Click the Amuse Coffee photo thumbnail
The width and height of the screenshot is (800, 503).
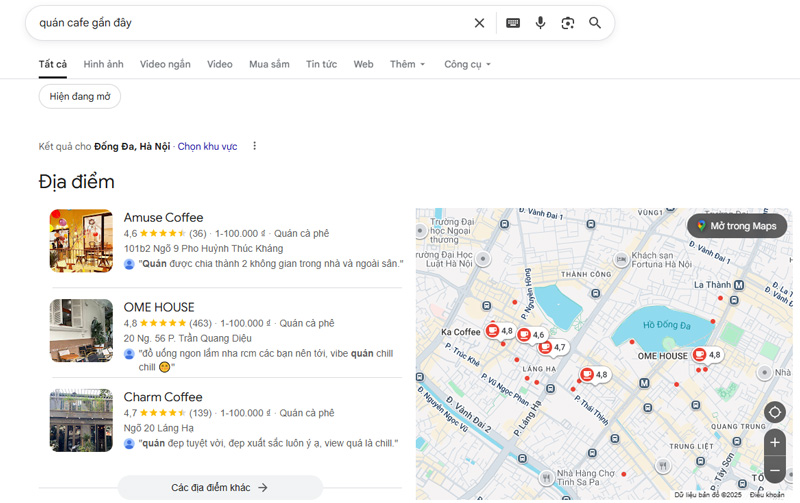point(81,241)
